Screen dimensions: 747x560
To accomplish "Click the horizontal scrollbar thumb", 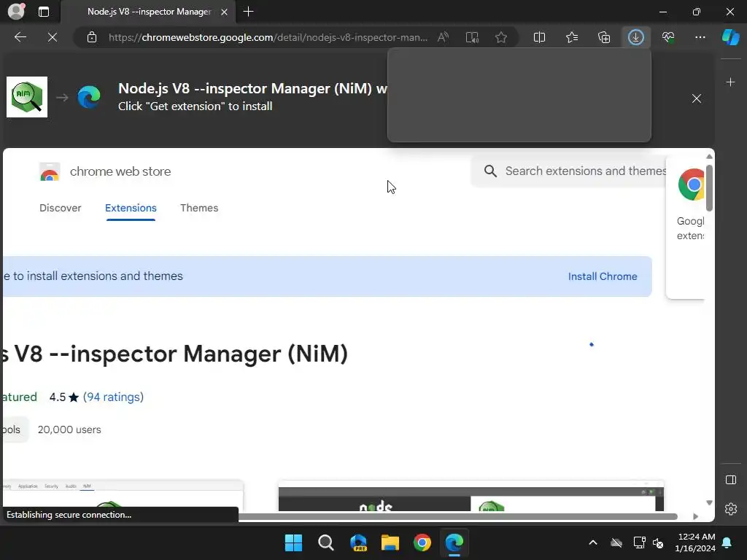I will [458, 517].
